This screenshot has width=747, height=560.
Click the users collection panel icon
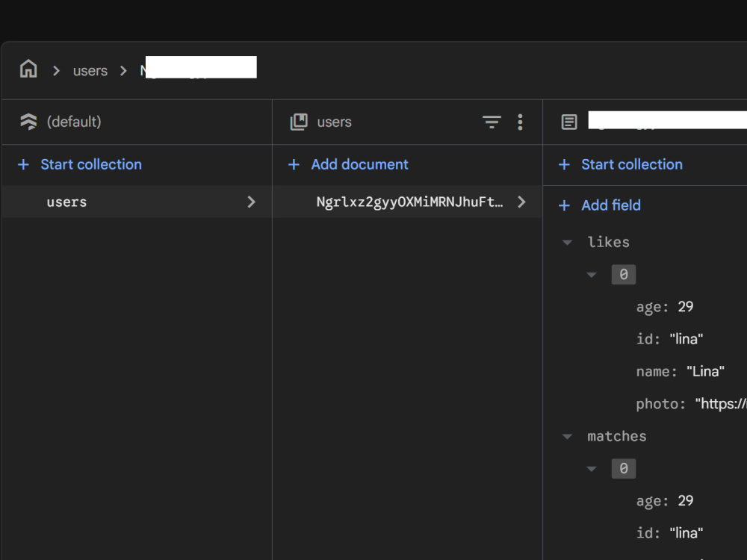[x=299, y=122]
